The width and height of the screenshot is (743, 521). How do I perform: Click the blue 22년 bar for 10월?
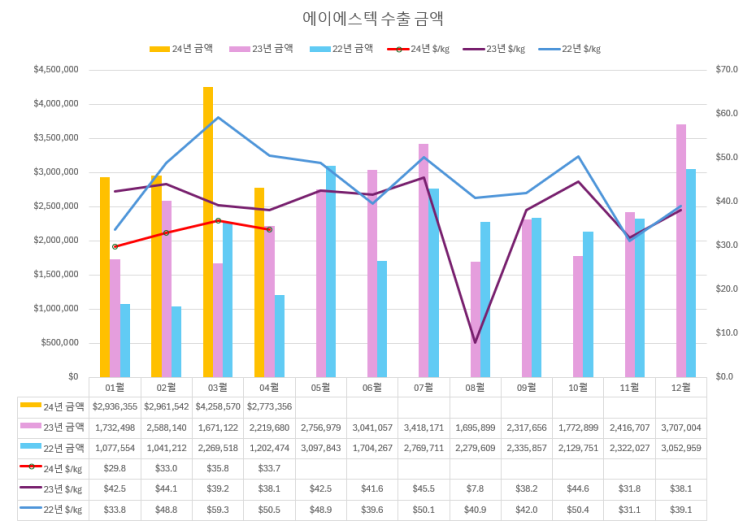[588, 304]
